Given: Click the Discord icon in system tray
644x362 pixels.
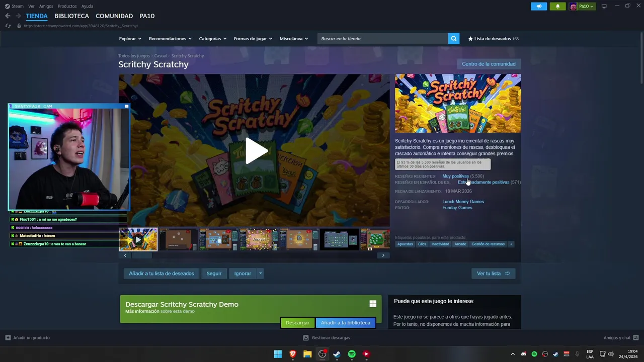Looking at the screenshot, I should (524, 354).
